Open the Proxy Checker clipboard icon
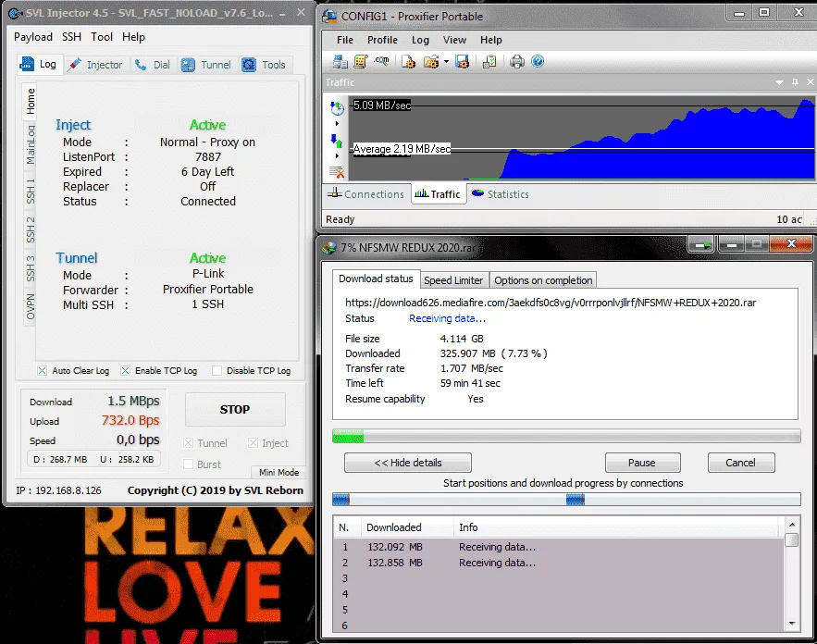817x644 pixels. coord(489,61)
